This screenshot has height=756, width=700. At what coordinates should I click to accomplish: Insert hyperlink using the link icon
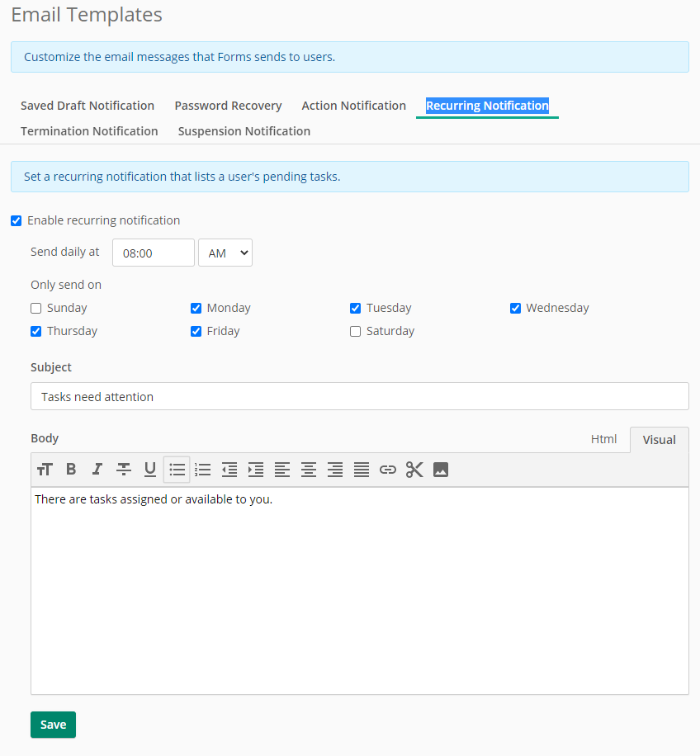pos(388,469)
